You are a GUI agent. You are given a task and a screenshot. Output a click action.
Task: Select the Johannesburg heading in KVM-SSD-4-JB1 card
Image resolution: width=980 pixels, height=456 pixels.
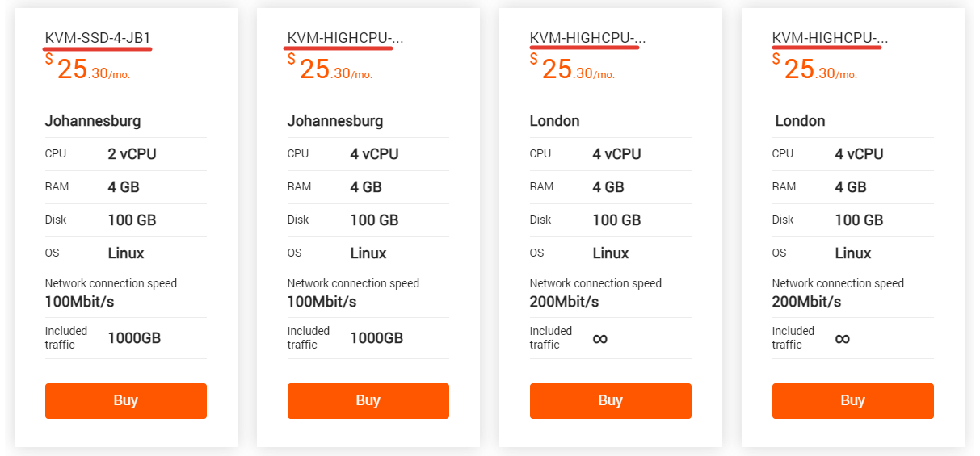click(93, 121)
